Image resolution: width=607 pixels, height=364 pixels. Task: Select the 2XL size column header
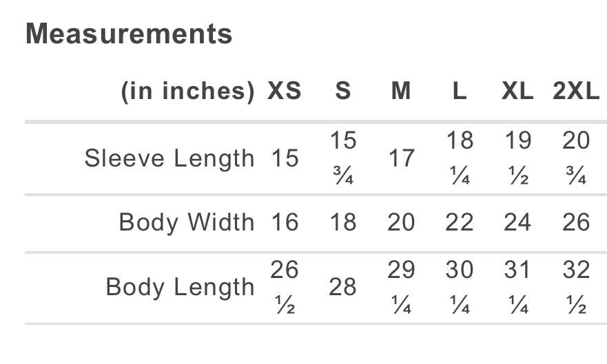[576, 91]
